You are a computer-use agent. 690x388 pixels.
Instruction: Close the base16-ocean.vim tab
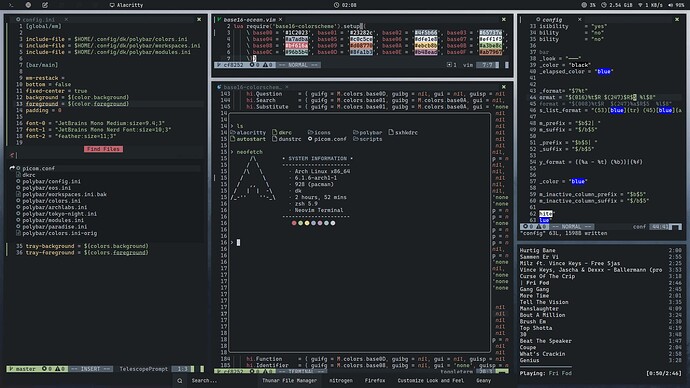tap(280, 19)
